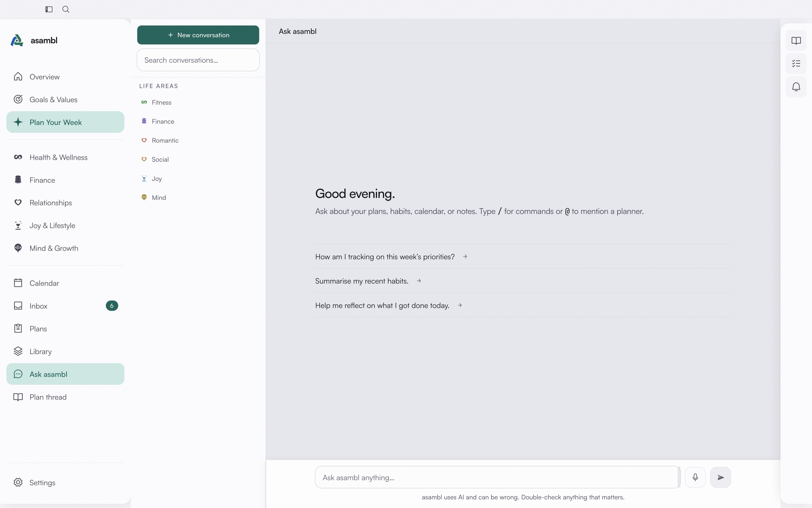Screen dimensions: 812x508
Task: Toggle the sidebar panel icon
Action: tap(49, 9)
